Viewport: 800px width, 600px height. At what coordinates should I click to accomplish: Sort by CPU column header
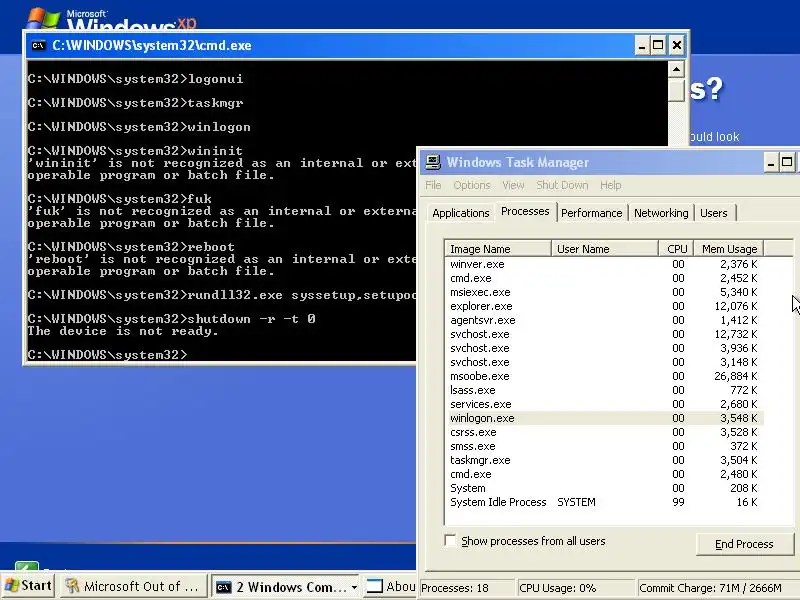click(677, 248)
